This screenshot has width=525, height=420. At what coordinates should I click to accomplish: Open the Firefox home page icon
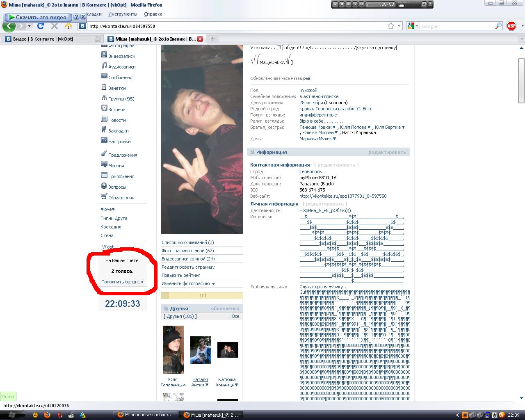point(68,26)
